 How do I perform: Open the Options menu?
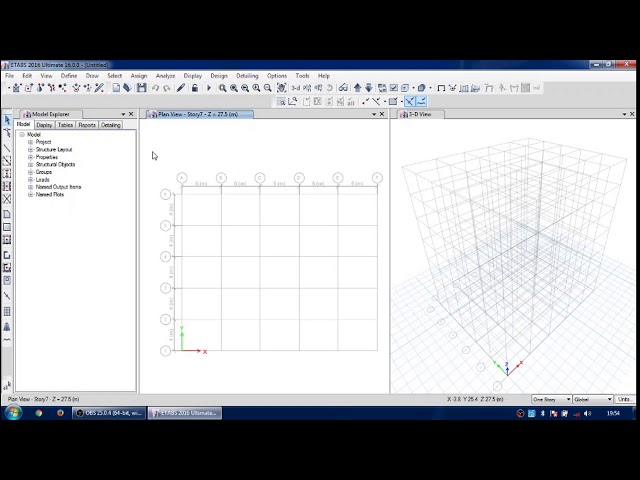(x=277, y=76)
